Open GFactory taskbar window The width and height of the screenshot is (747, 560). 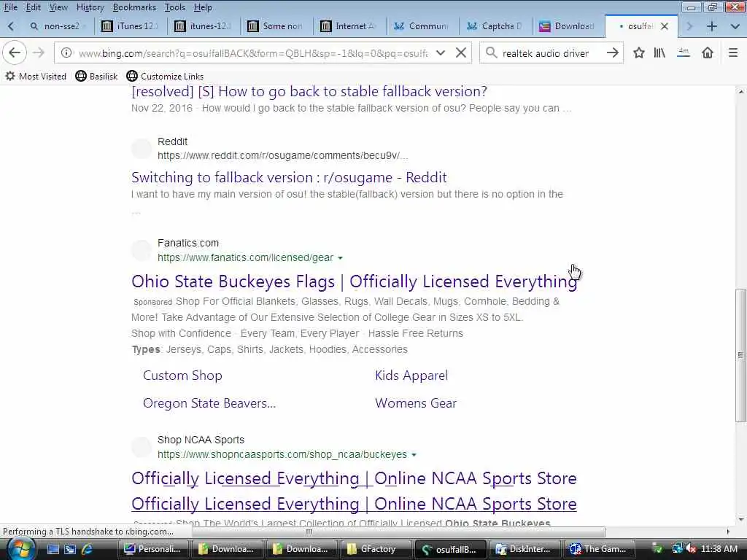coord(376,549)
